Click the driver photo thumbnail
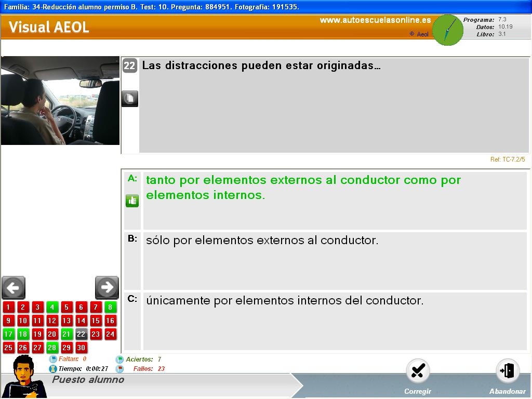 point(60,100)
